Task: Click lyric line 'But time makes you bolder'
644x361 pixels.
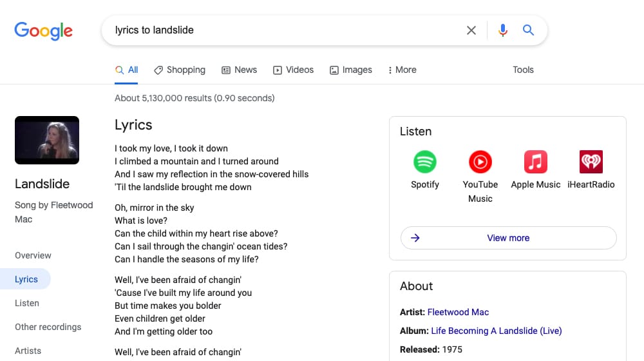Action: pyautogui.click(x=167, y=306)
